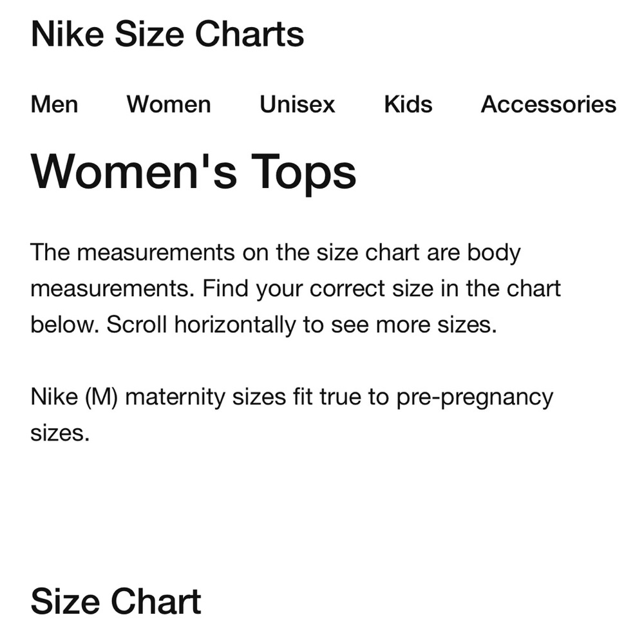Open the Kids size charts tab
This screenshot has height=644, width=644.
(408, 104)
